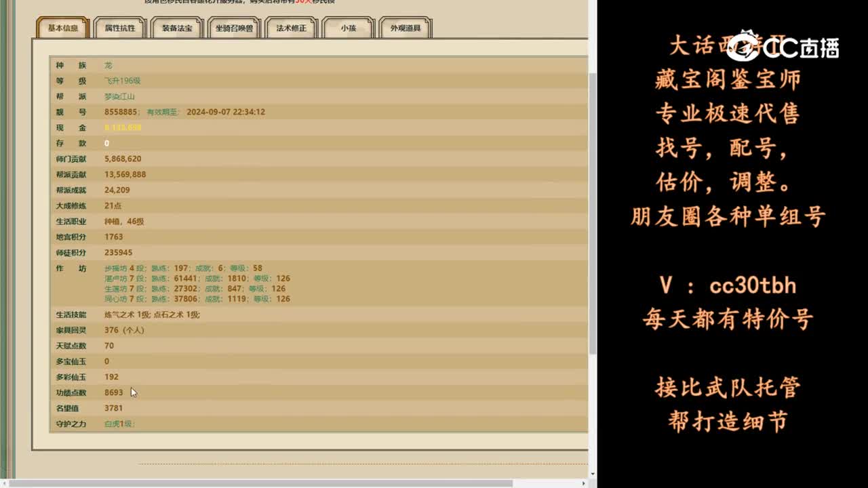This screenshot has width=868, height=488.
Task: Open the 小孩 tab
Action: click(x=349, y=28)
